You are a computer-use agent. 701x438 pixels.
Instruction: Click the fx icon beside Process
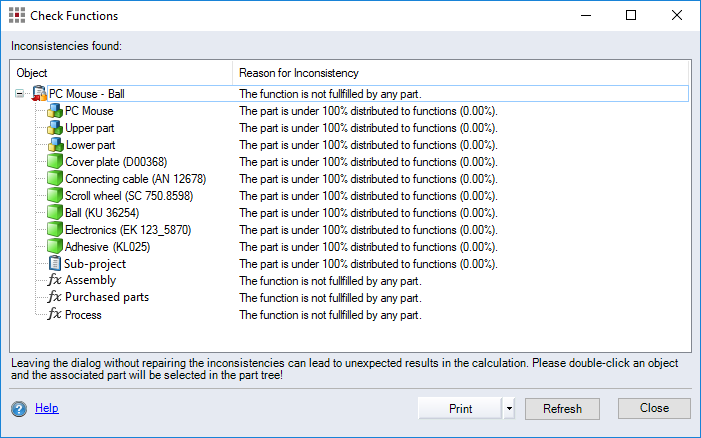[55, 314]
